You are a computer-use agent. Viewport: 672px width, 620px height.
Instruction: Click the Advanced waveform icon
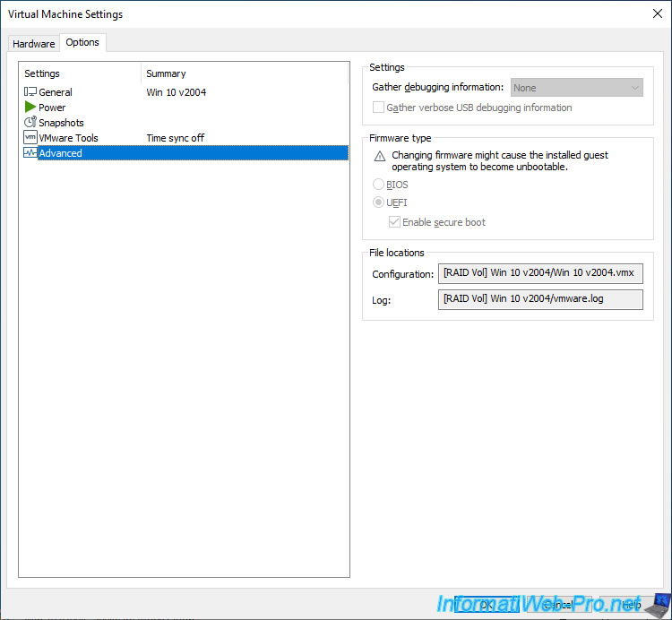[x=30, y=152]
